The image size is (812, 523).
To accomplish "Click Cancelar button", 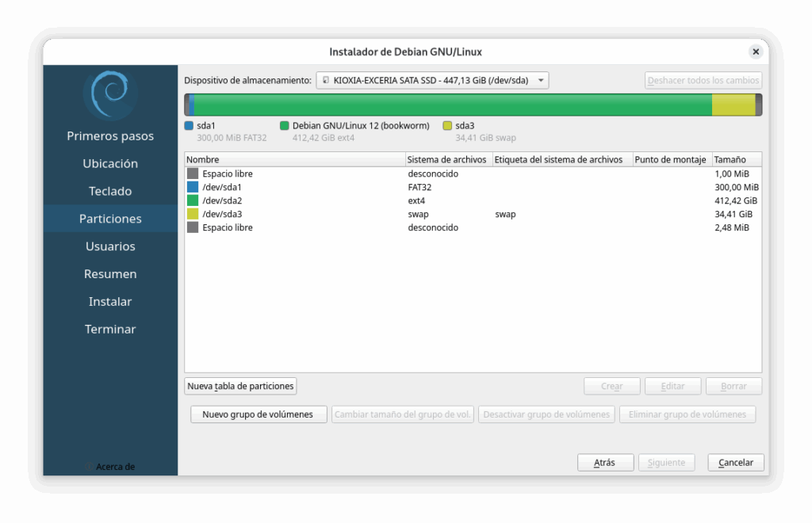I will click(x=736, y=463).
